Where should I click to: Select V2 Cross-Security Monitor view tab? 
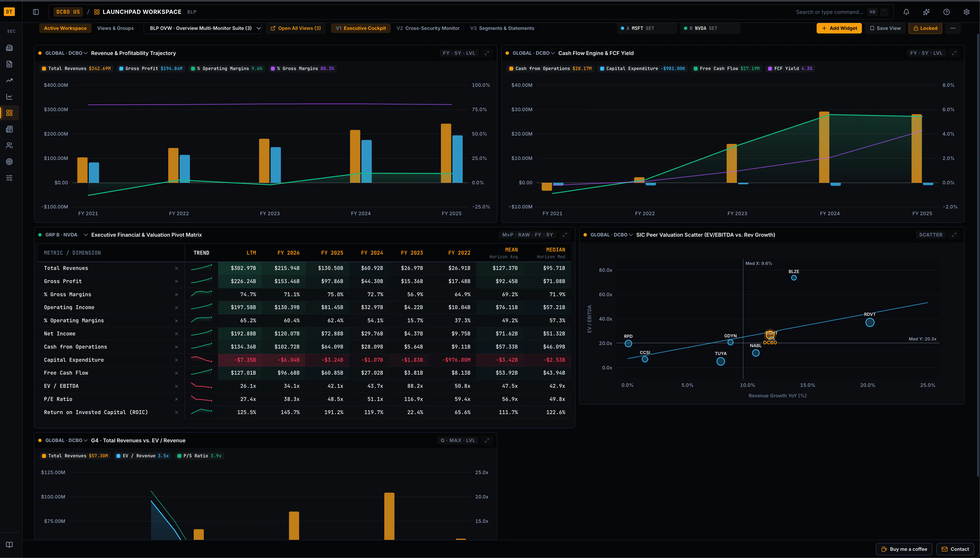tap(428, 28)
